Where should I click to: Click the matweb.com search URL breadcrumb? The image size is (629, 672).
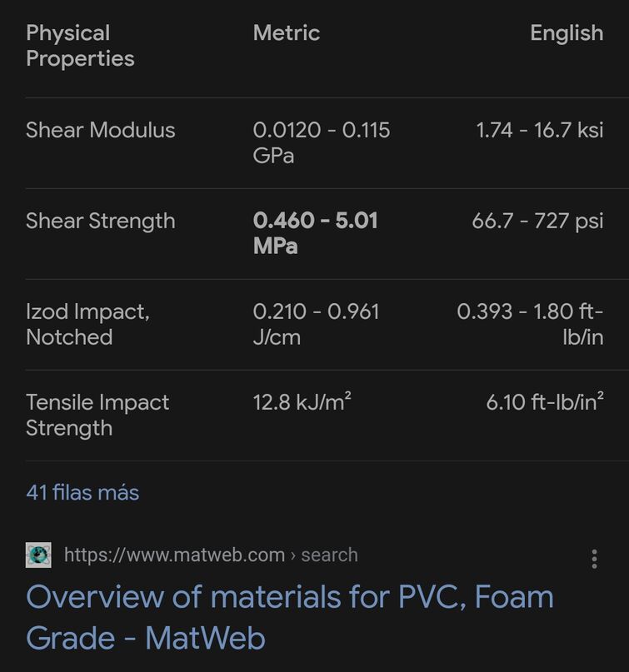coord(211,555)
